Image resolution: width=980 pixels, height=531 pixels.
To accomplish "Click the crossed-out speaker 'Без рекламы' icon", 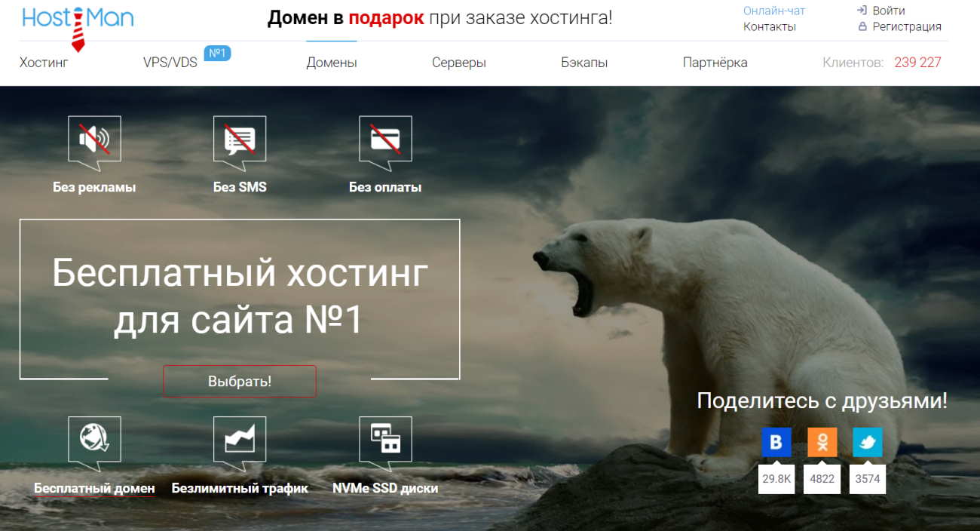I will coord(94,140).
